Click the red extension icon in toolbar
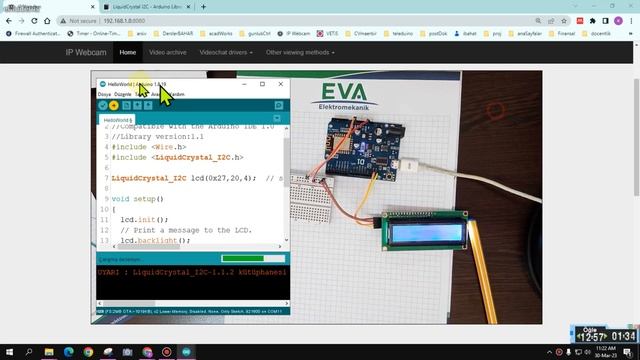 tap(580, 21)
